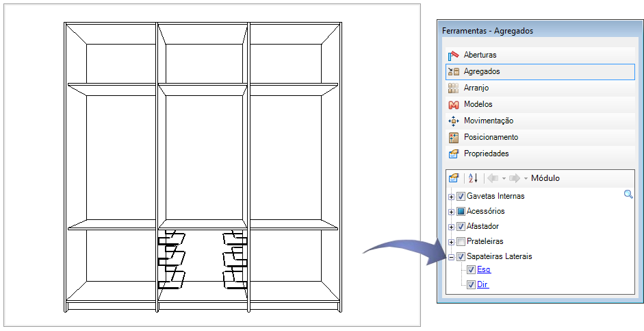Expand the Prateleiras node
Viewport: 644px width, 331px height.
452,242
